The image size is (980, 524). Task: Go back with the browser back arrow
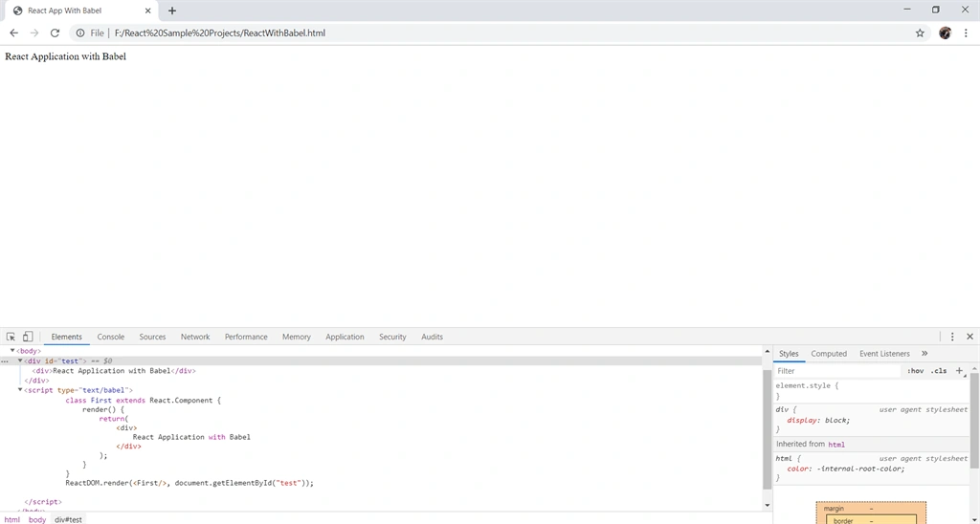point(13,33)
